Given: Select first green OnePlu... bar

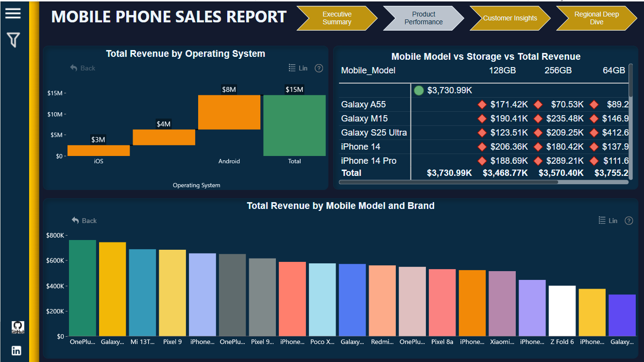Looking at the screenshot, I should (83, 288).
